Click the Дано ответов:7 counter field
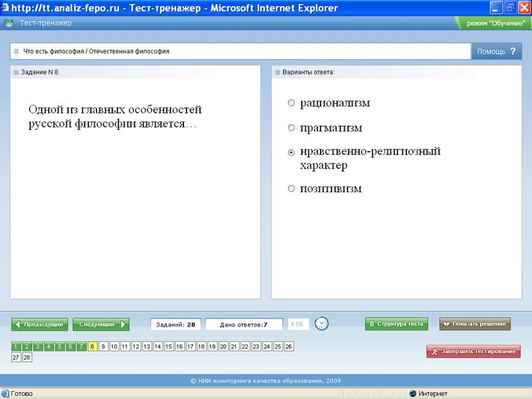532x399 pixels. [x=244, y=325]
